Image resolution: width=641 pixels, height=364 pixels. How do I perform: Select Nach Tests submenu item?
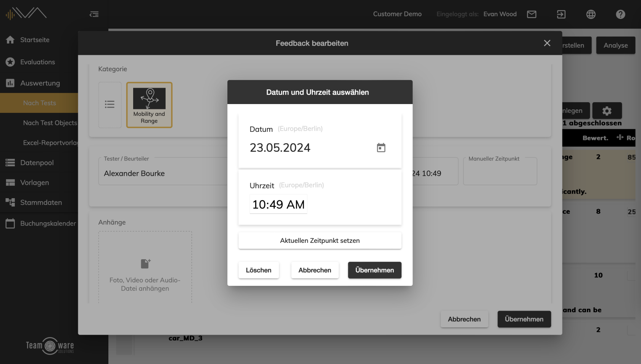click(x=39, y=103)
